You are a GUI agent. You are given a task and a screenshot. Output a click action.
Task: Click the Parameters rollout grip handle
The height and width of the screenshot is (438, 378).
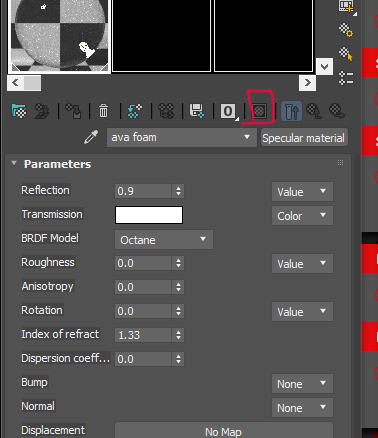click(x=340, y=163)
